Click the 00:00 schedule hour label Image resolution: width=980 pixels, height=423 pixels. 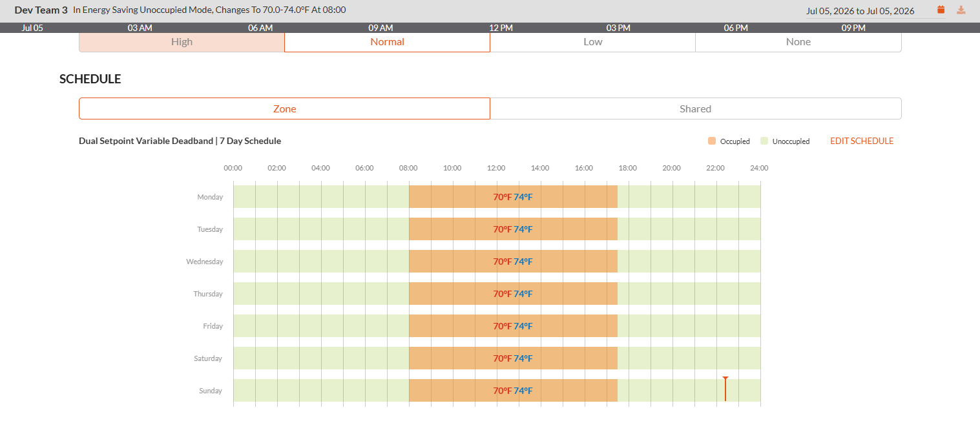coord(233,168)
